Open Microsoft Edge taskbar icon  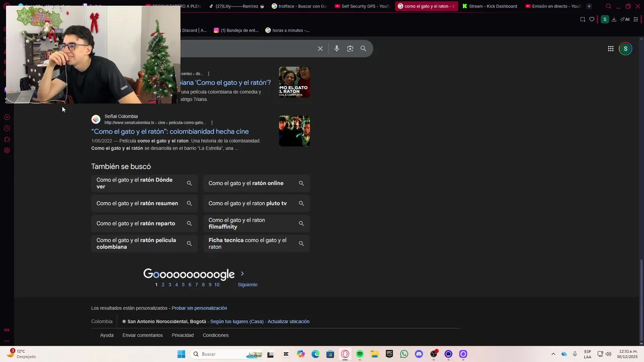[315, 354]
